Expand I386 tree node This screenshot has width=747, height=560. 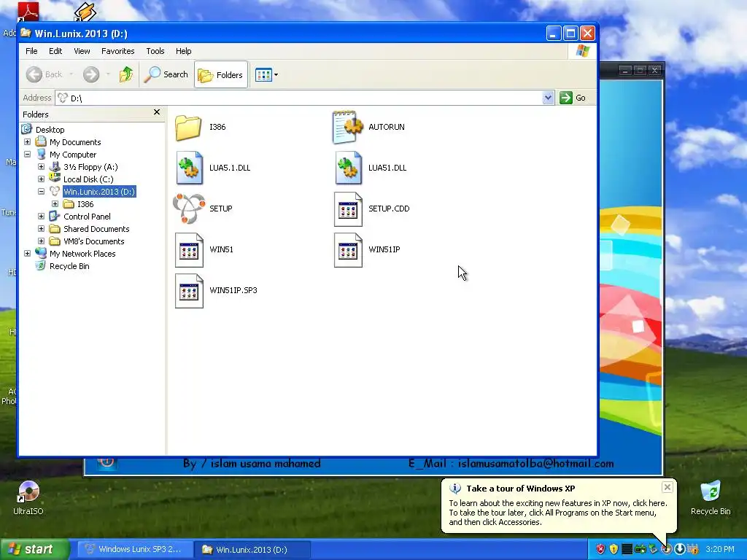click(x=55, y=204)
